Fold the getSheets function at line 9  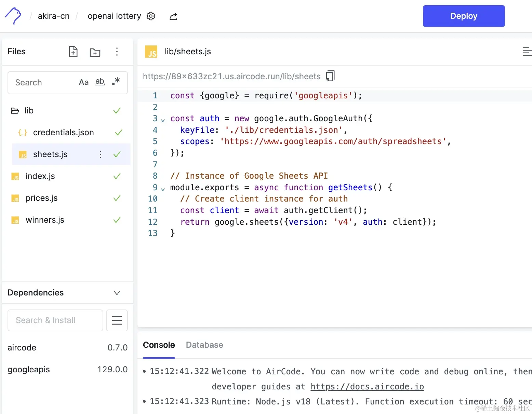163,189
